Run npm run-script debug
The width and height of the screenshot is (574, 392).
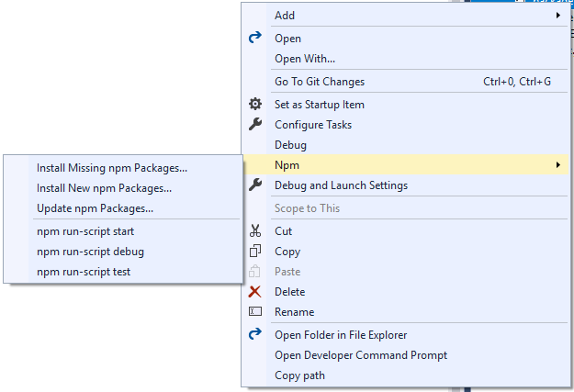tap(123, 252)
